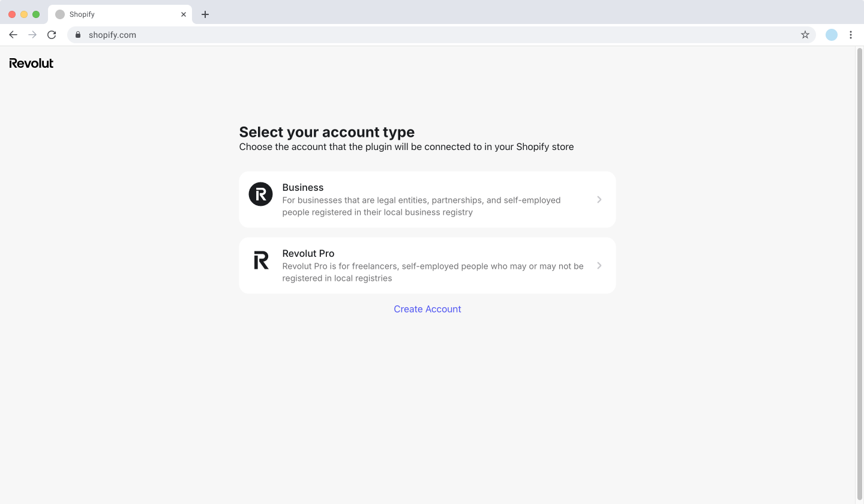Click the circular Business account icon
This screenshot has width=864, height=504.
pos(260,194)
